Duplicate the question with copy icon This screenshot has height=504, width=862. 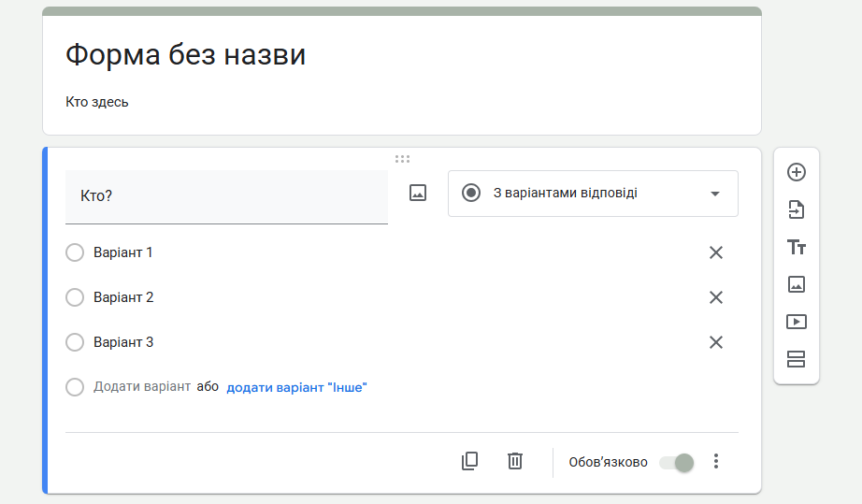[469, 461]
